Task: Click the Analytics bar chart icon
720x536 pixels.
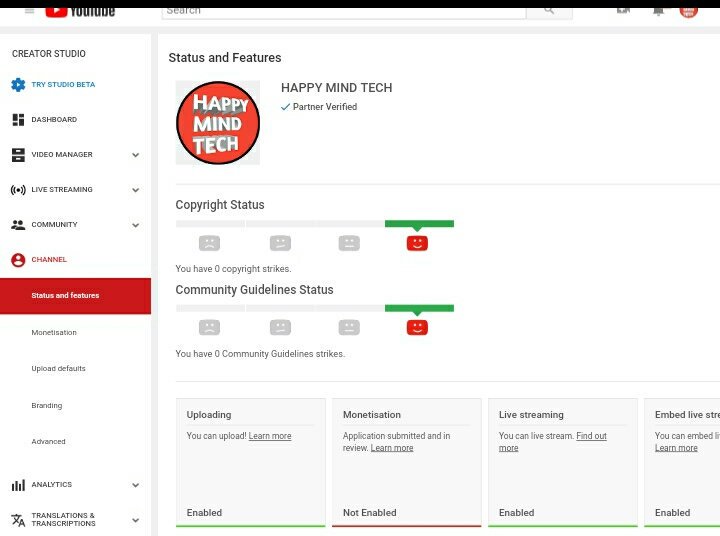Action: tap(18, 485)
